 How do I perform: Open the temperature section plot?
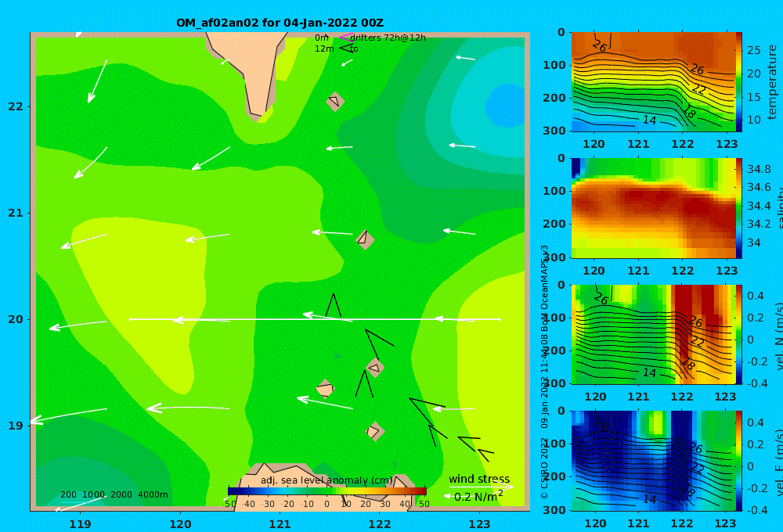point(653,82)
